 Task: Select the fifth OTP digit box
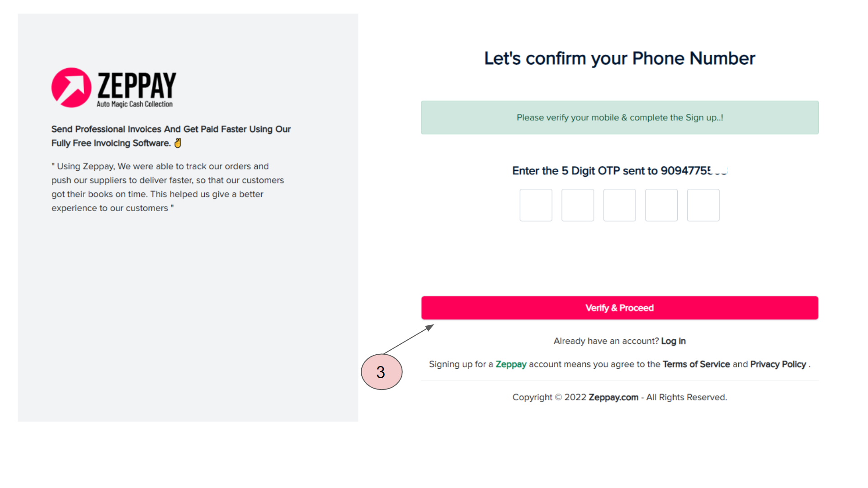tap(703, 205)
